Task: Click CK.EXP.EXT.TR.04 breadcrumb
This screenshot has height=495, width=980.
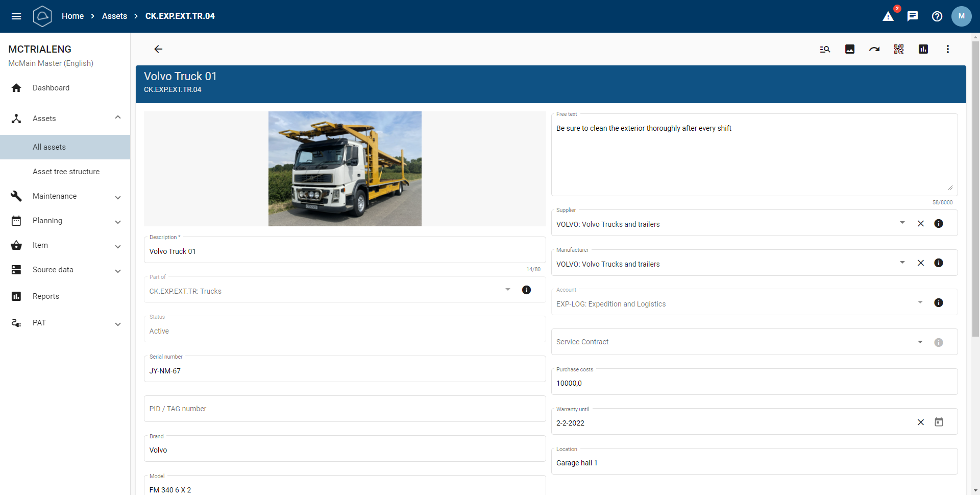Action: [180, 16]
